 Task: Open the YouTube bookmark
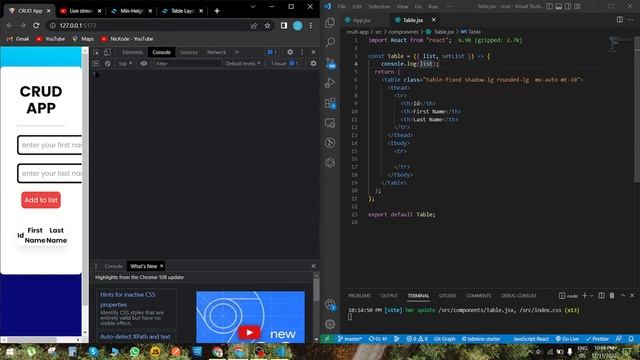[x=51, y=39]
